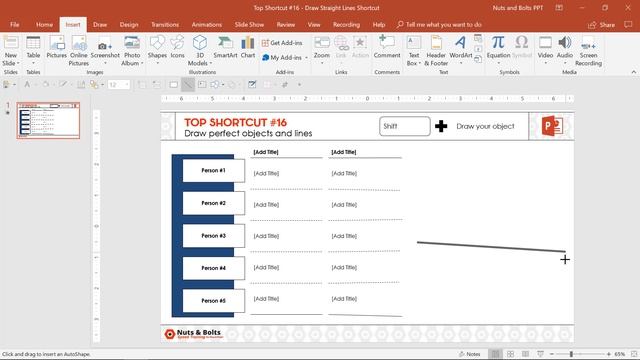The width and height of the screenshot is (640, 360).
Task: Select the drawn line on the slide
Action: click(x=491, y=247)
